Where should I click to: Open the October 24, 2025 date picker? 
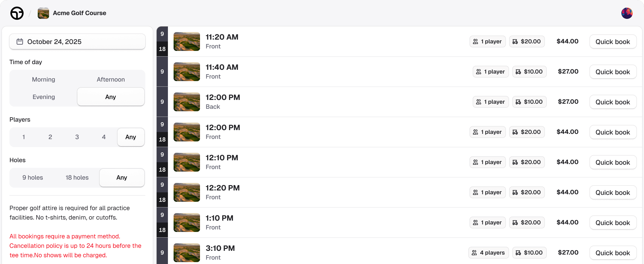(x=77, y=41)
